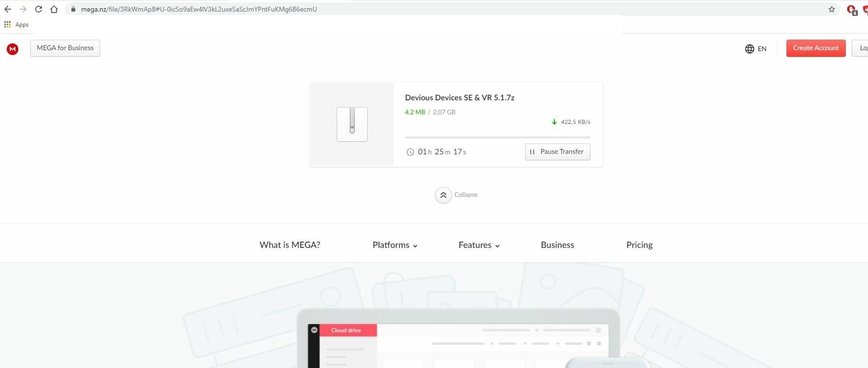Click the browser back arrow
868x368 pixels.
click(x=8, y=9)
